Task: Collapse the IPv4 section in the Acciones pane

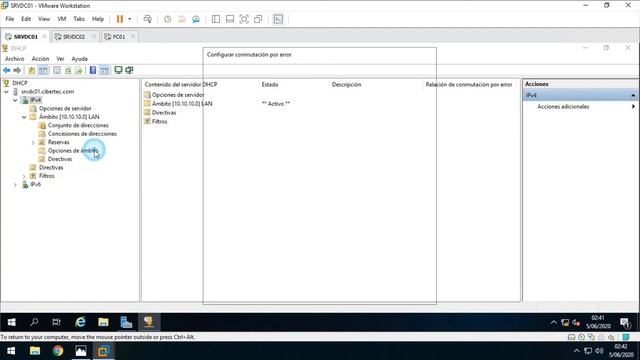Action: coord(633,96)
